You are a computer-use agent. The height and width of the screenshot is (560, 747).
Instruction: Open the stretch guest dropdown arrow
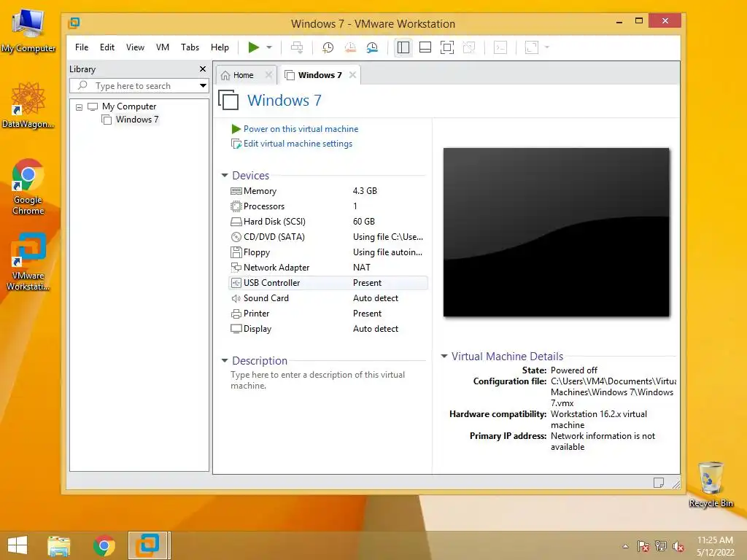[547, 47]
